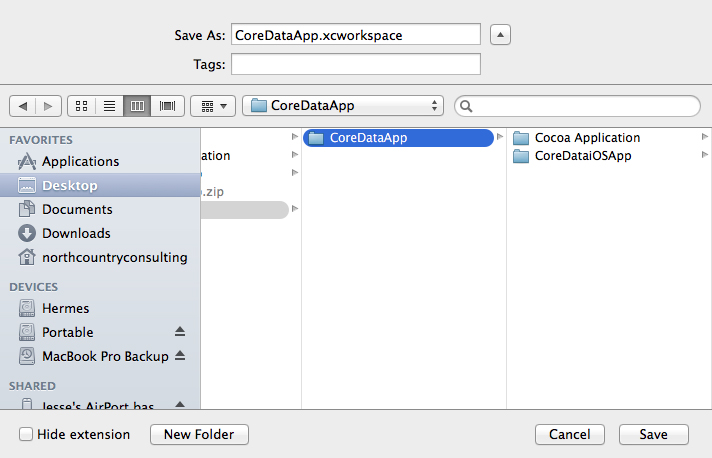Open Applications in the sidebar

[100, 162]
